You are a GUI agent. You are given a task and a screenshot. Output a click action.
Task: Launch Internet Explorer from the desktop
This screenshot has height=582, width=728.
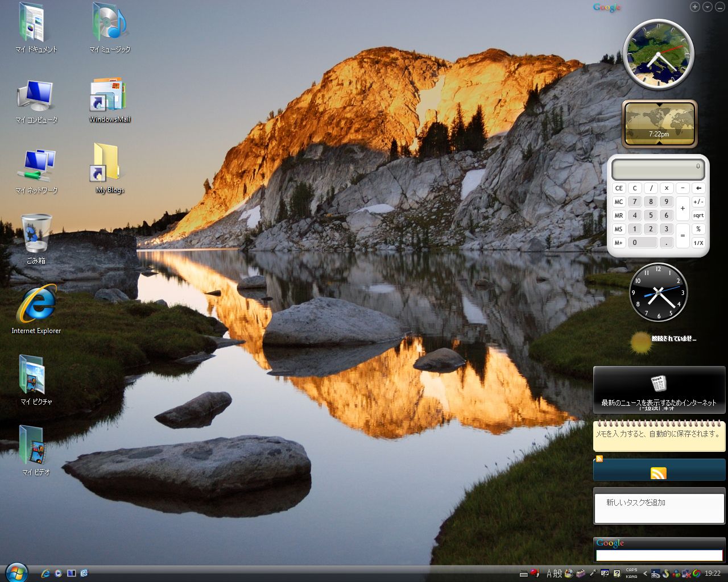click(x=36, y=309)
